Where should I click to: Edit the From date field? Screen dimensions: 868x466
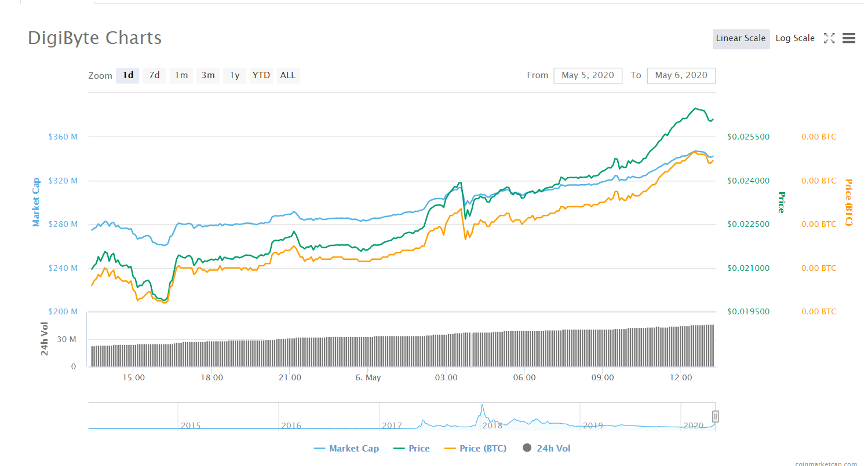coord(588,75)
